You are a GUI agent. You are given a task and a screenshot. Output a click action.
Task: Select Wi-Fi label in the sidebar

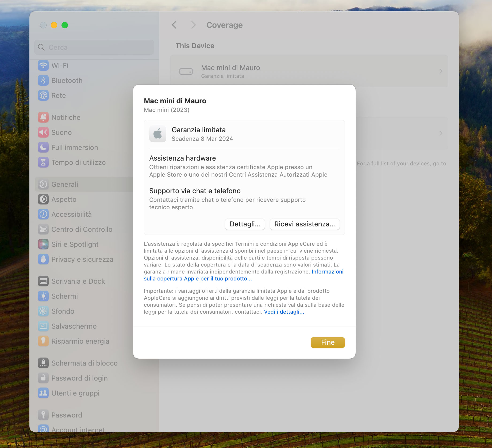point(60,65)
